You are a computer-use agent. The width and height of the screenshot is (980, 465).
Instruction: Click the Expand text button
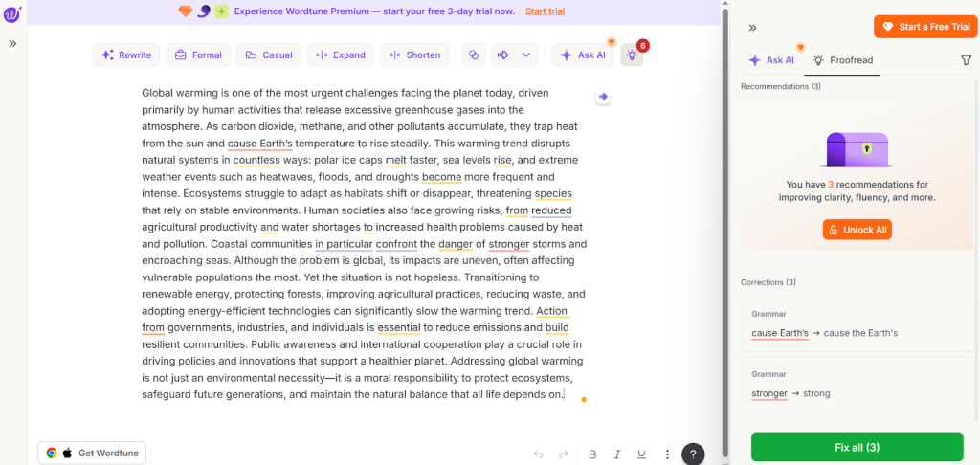pyautogui.click(x=341, y=55)
